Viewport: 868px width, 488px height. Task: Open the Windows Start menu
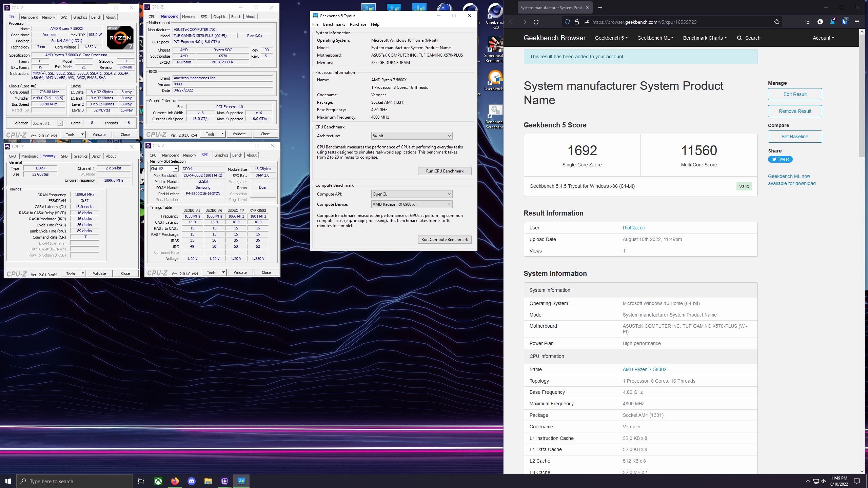coord(8,481)
